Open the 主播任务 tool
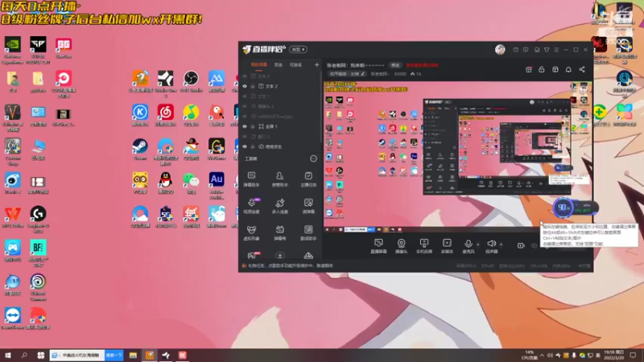 pyautogui.click(x=308, y=179)
